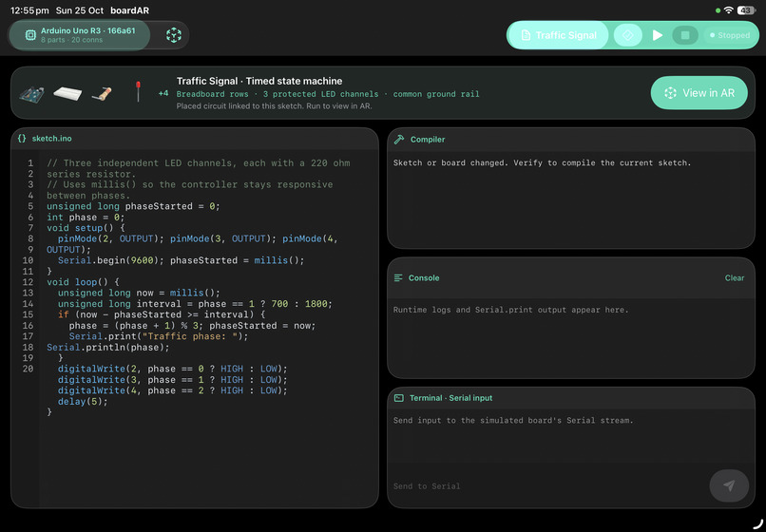Select the red LED thumbnail
The height and width of the screenshot is (532, 766).
click(x=138, y=92)
